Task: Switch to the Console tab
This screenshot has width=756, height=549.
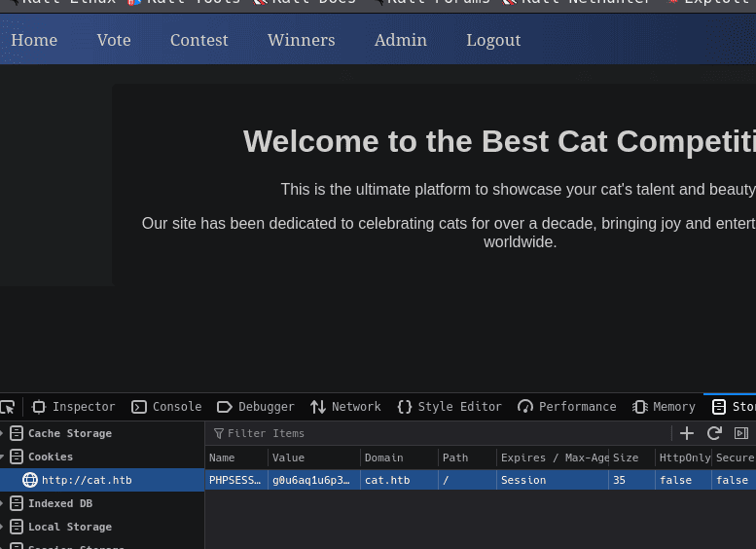Action: tap(166, 407)
